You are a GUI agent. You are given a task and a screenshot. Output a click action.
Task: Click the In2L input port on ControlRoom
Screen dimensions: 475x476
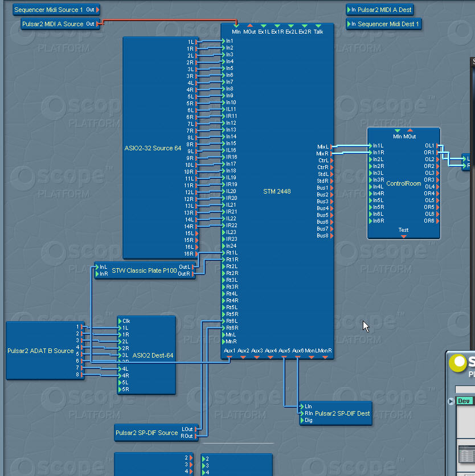(x=371, y=159)
